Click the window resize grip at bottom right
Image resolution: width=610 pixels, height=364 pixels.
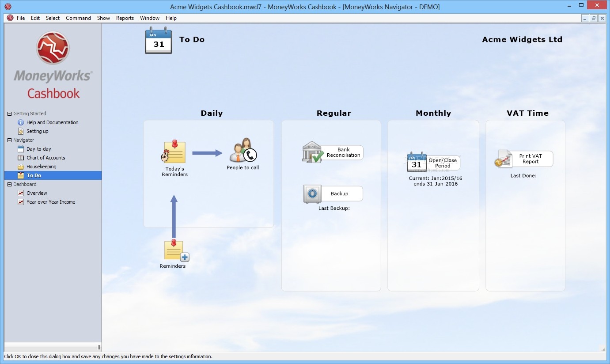click(602, 349)
